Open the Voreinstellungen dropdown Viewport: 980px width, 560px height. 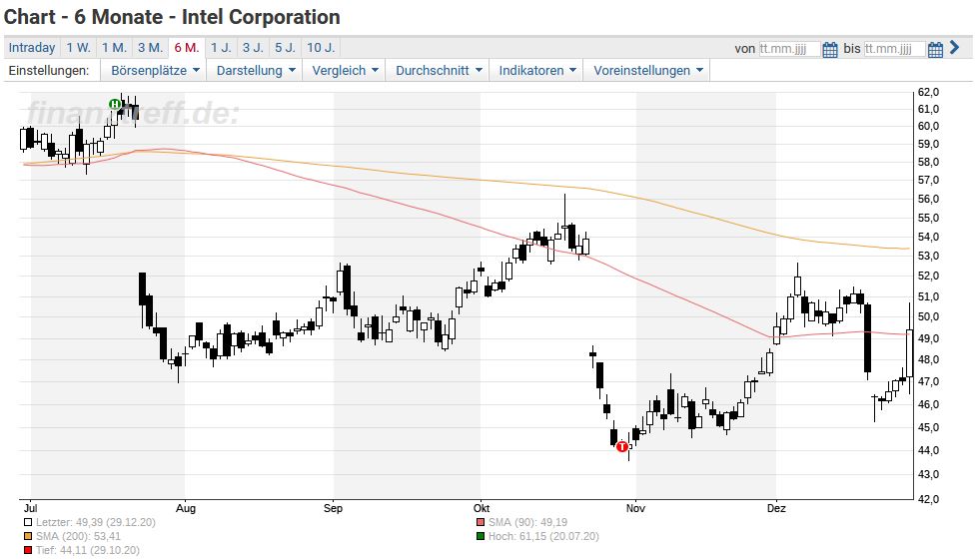(648, 71)
